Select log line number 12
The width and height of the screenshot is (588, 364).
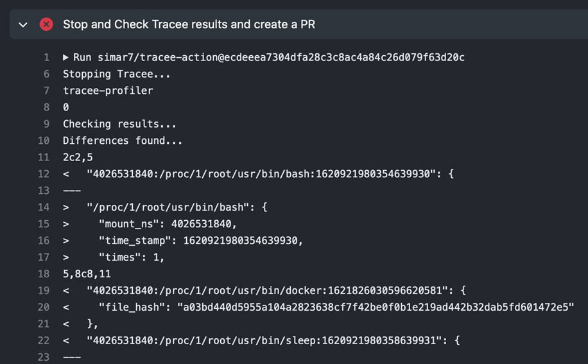(x=44, y=174)
